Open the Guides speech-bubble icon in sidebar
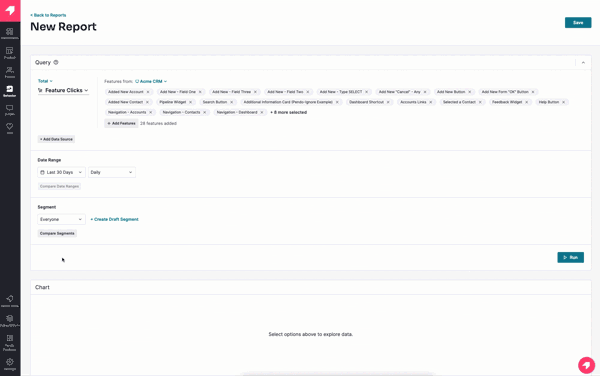Viewport: 600px width, 376px height. (10, 110)
